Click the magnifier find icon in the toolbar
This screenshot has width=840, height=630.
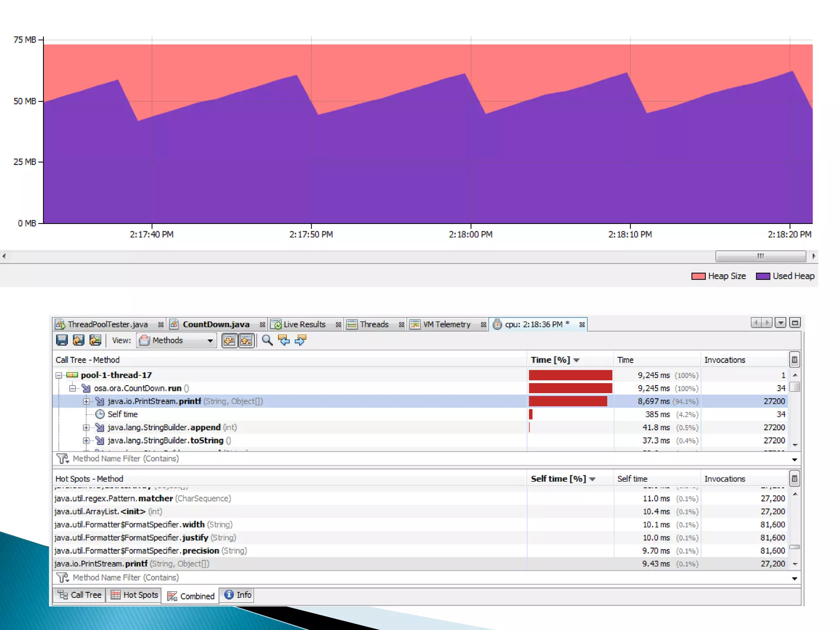pyautogui.click(x=267, y=340)
